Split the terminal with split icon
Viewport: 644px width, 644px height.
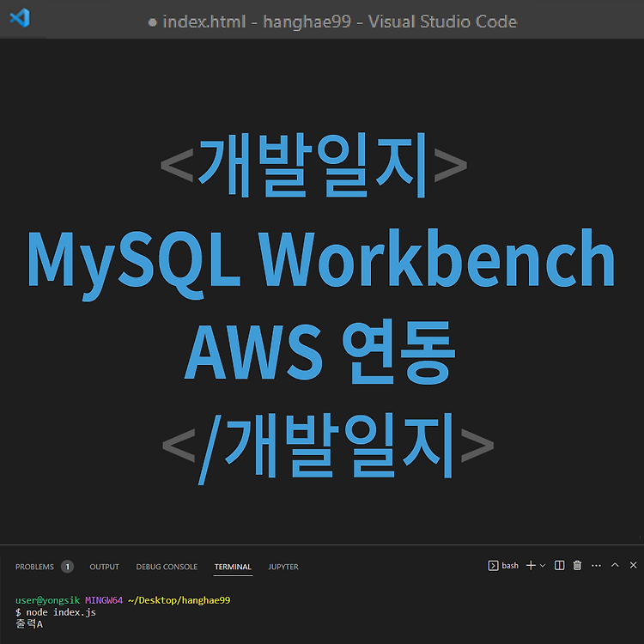pyautogui.click(x=559, y=566)
